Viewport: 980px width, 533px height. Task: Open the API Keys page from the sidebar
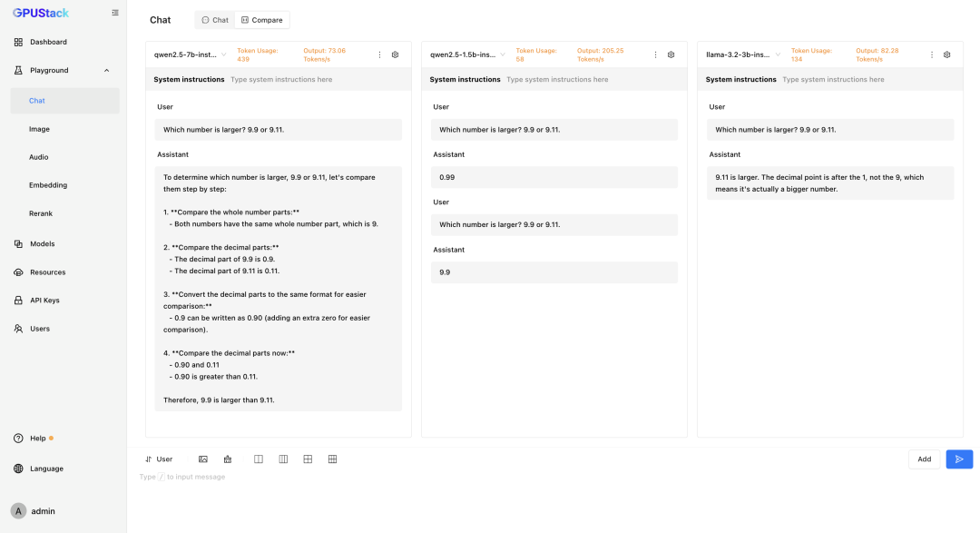tap(44, 300)
